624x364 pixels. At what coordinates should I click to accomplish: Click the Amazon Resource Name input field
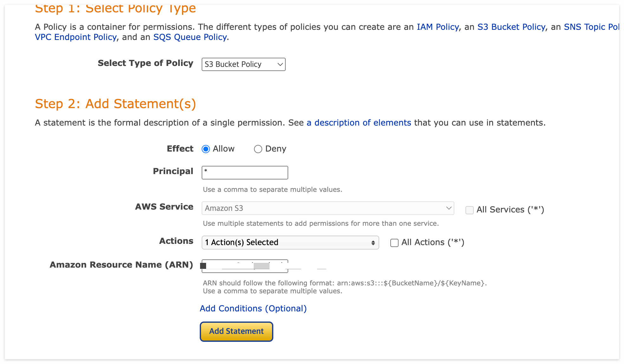245,266
